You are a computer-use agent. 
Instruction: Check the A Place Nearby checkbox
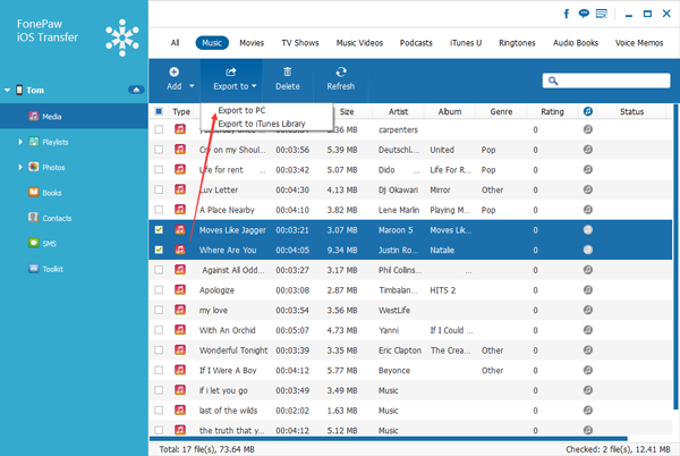pyautogui.click(x=159, y=210)
